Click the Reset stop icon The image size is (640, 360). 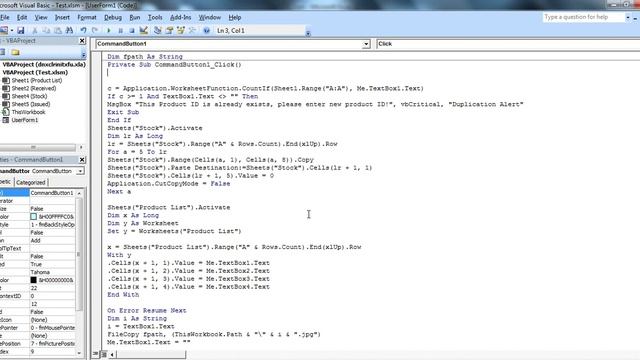131,30
